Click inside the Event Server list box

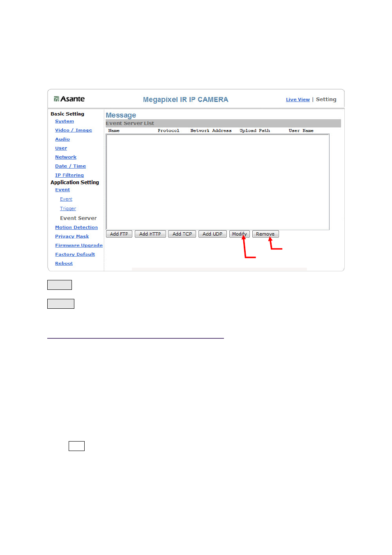[x=218, y=182]
